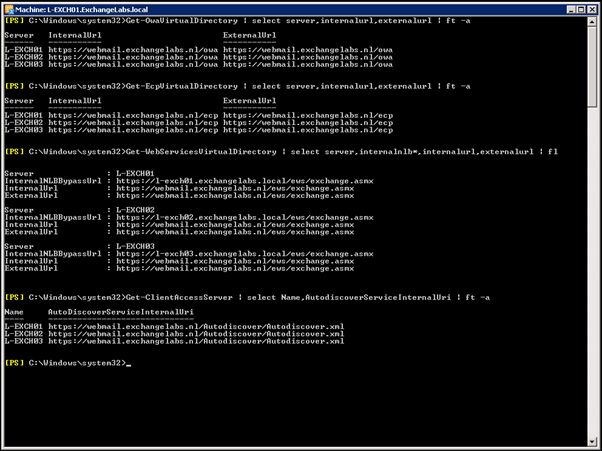
Task: Click L-EXCH01 EWS ExternalUrl value
Action: [x=235, y=195]
